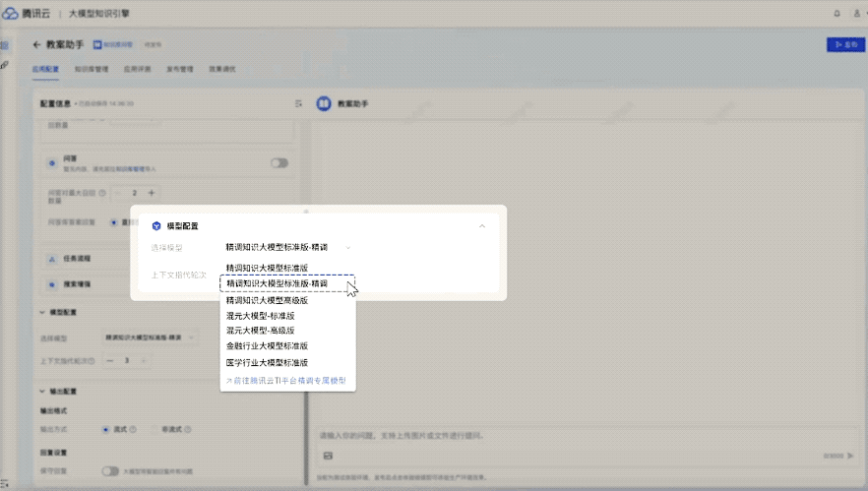868x491 pixels.
Task: Collapse the highlighted 模型配置 panel chevron
Action: (482, 226)
